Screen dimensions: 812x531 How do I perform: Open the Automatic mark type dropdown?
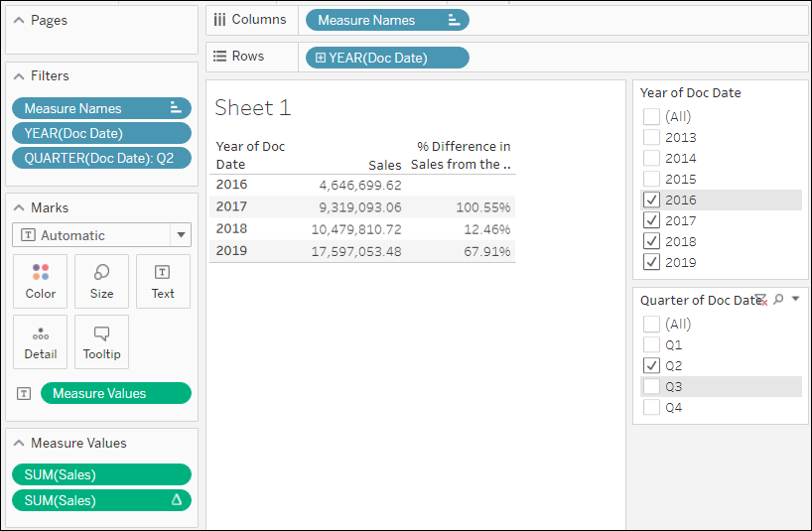[x=180, y=235]
